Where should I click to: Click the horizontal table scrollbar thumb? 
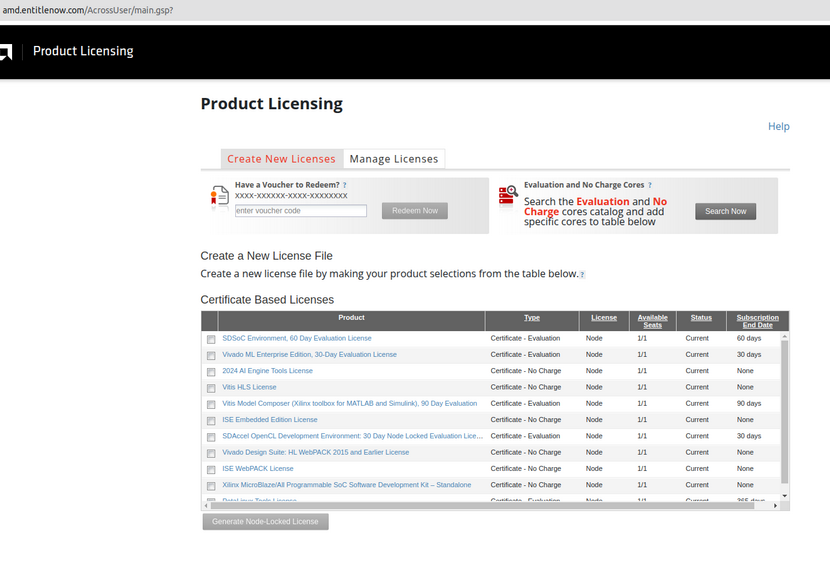click(x=482, y=506)
